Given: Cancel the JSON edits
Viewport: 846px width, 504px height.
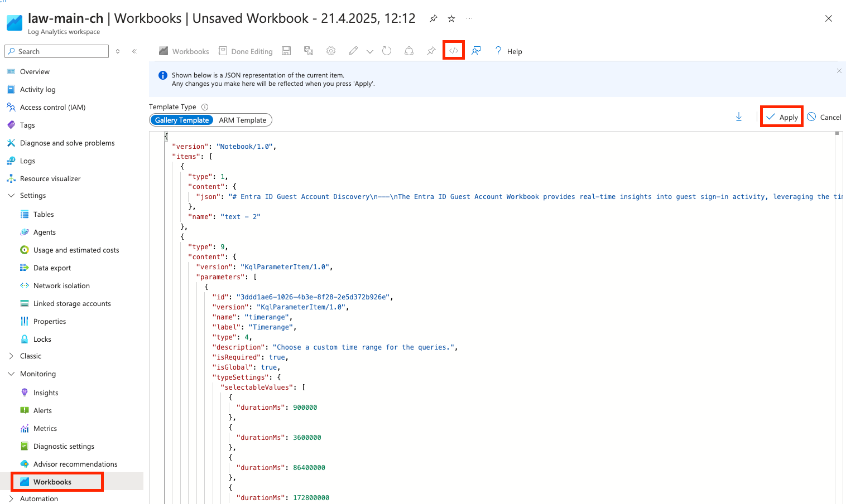Looking at the screenshot, I should point(824,117).
